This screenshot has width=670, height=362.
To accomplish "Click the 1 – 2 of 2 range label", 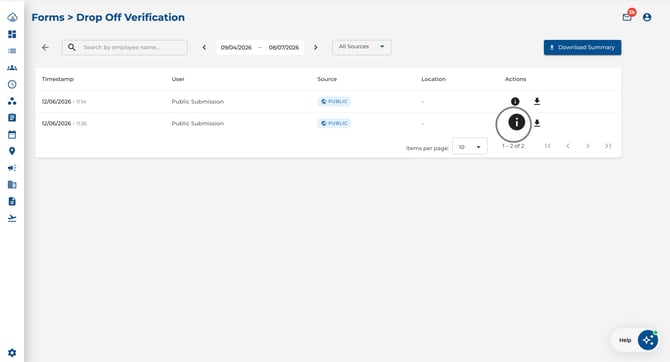I will pos(513,146).
